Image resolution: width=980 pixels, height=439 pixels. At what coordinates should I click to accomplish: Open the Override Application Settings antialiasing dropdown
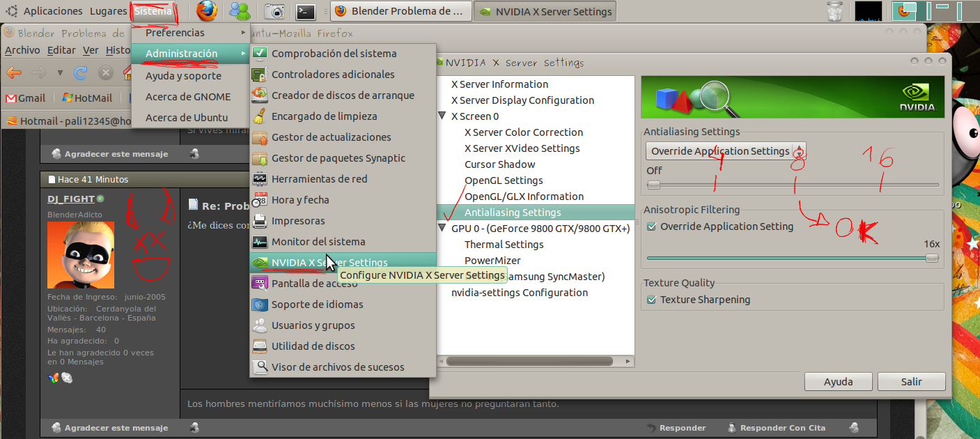point(726,151)
